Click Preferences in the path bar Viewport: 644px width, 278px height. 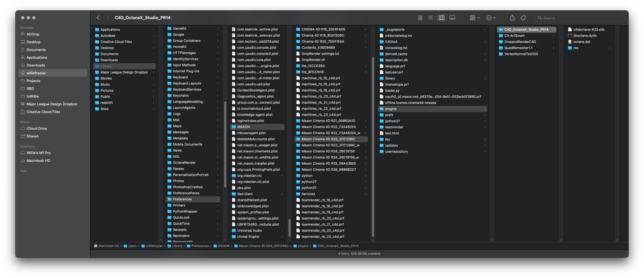[198, 246]
